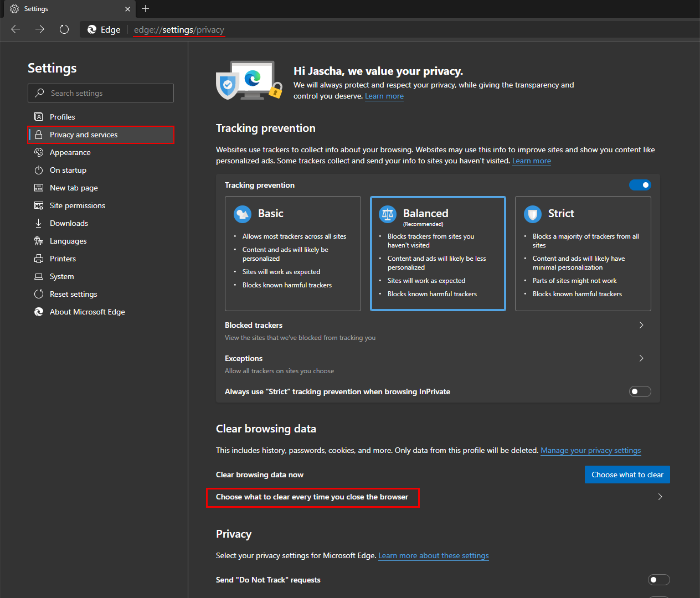The width and height of the screenshot is (700, 598).
Task: Click the Balanced scales icon
Action: click(x=388, y=214)
